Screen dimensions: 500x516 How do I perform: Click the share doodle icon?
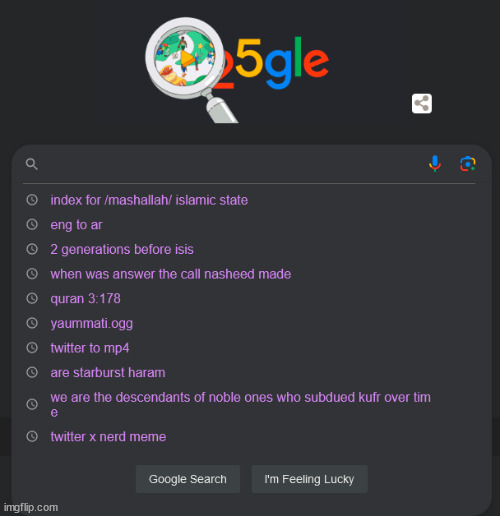click(422, 104)
